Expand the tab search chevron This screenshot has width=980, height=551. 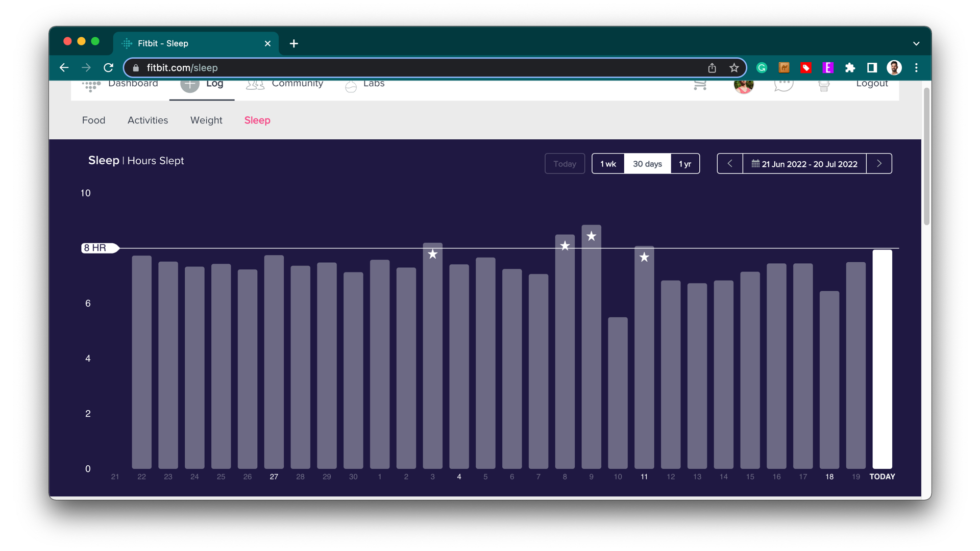tap(916, 43)
